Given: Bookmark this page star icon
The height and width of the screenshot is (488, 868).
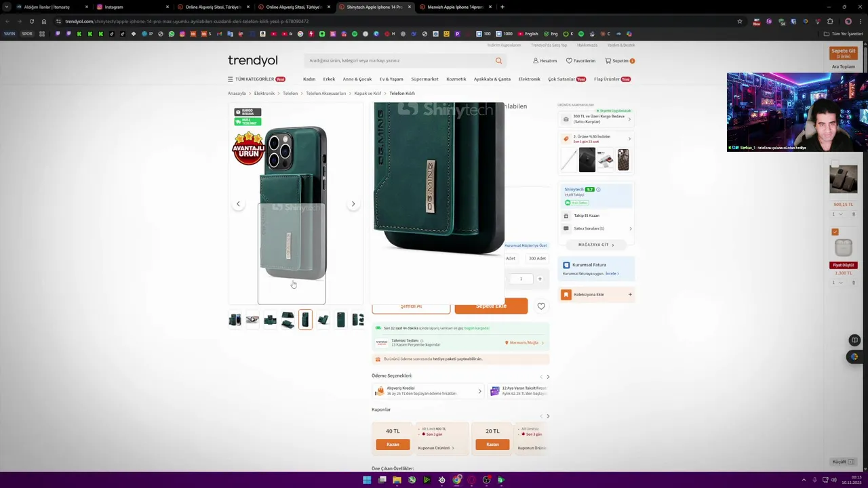Looking at the screenshot, I should pyautogui.click(x=739, y=21).
